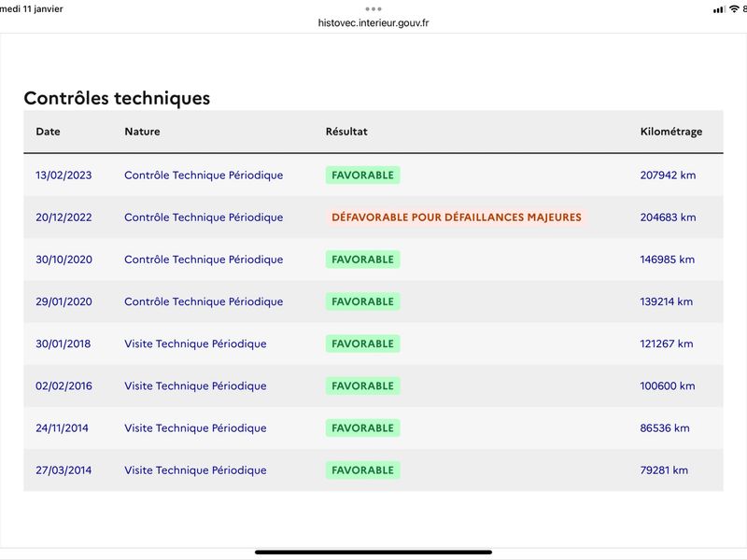Click the Nature column header
The image size is (747, 560).
pyautogui.click(x=142, y=132)
